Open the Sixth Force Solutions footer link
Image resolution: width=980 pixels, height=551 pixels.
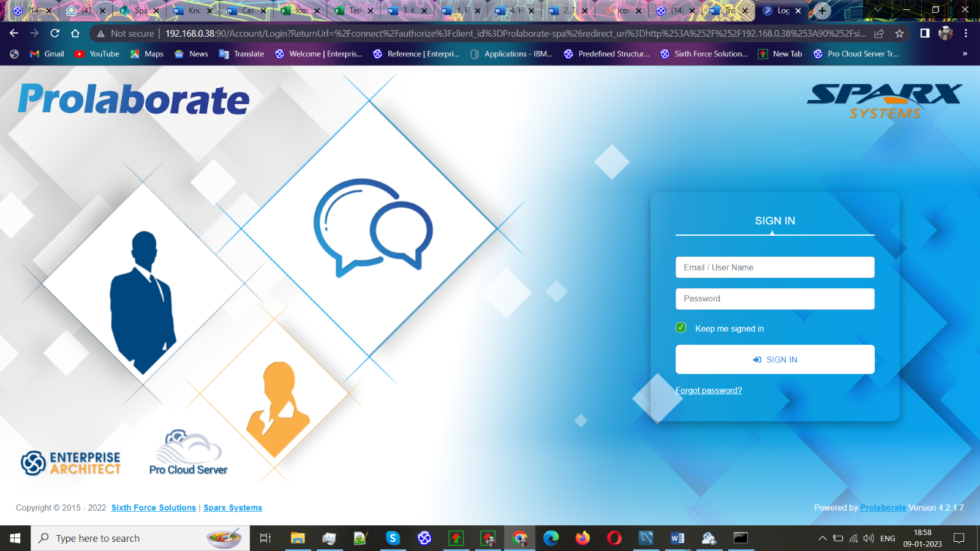click(154, 508)
